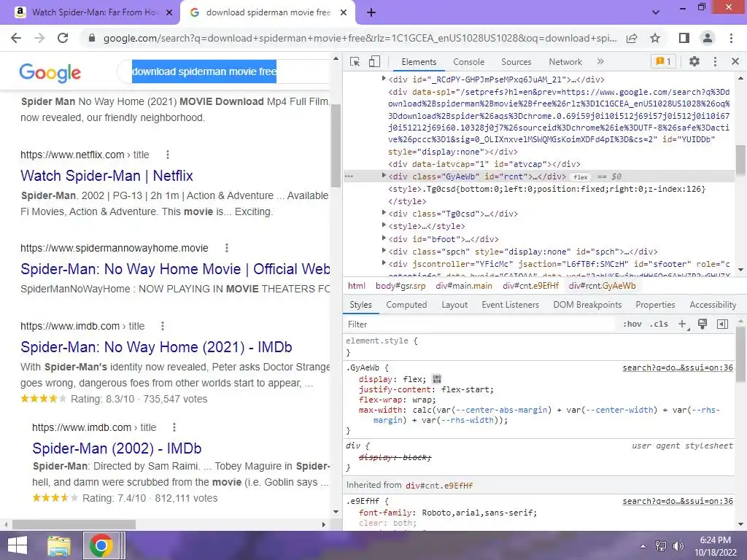Open Event Listeners tab
Image resolution: width=747 pixels, height=560 pixels.
click(x=510, y=305)
